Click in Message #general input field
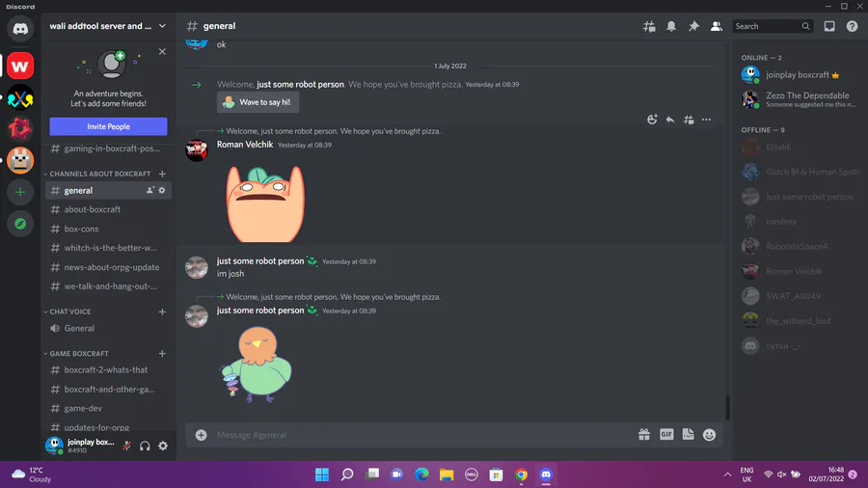This screenshot has height=488, width=868. click(423, 435)
